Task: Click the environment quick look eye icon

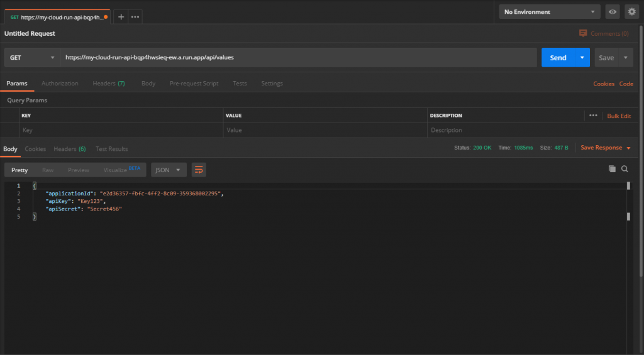Action: [x=613, y=12]
